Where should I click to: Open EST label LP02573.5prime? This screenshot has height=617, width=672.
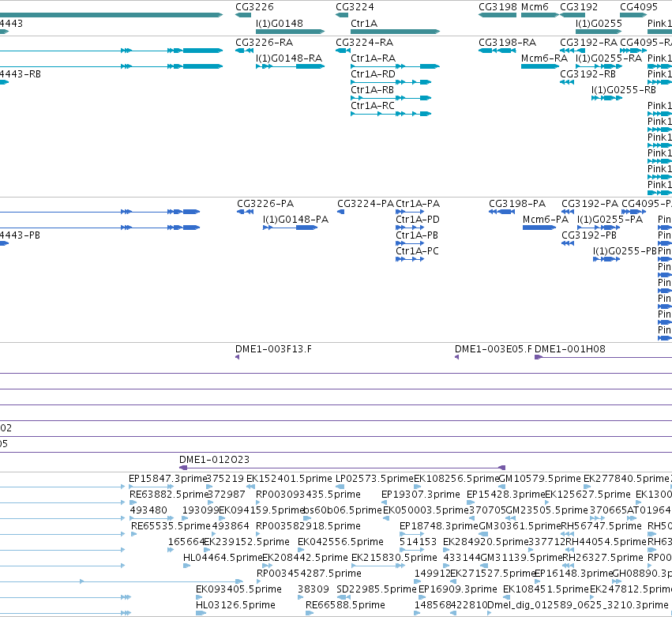click(374, 479)
